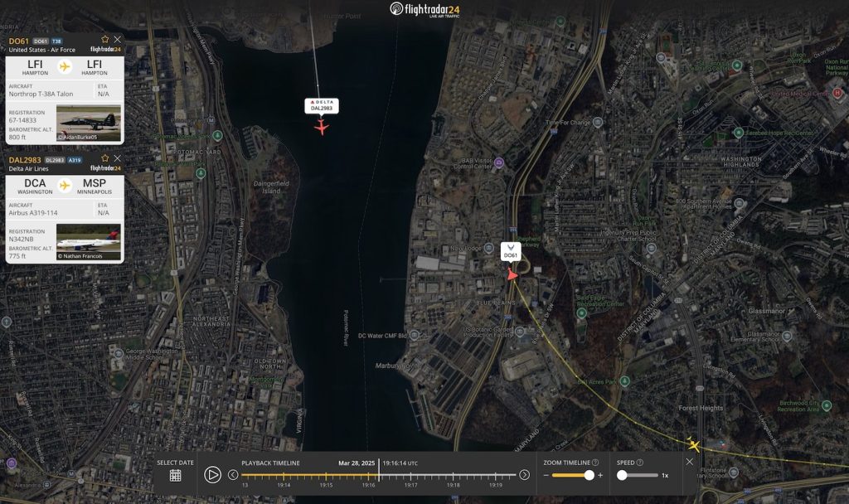Close the DO61 flight info card
This screenshot has height=504, width=849.
117,40
